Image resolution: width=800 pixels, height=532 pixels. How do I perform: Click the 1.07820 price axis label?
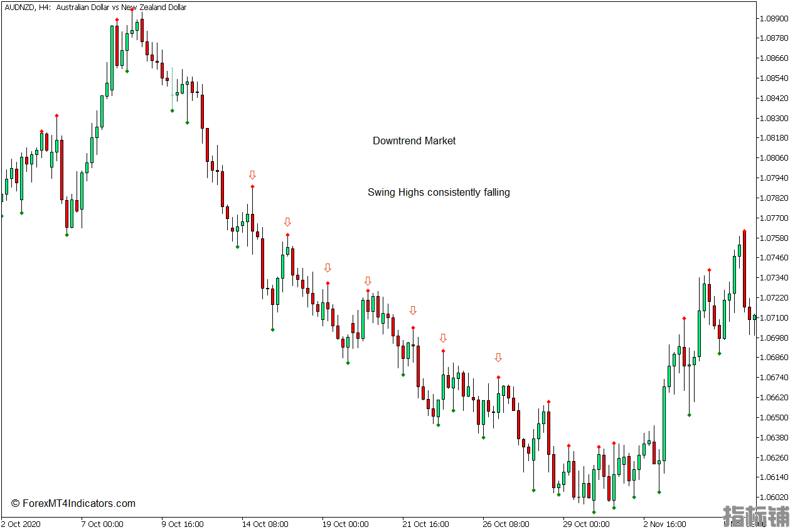pos(774,198)
